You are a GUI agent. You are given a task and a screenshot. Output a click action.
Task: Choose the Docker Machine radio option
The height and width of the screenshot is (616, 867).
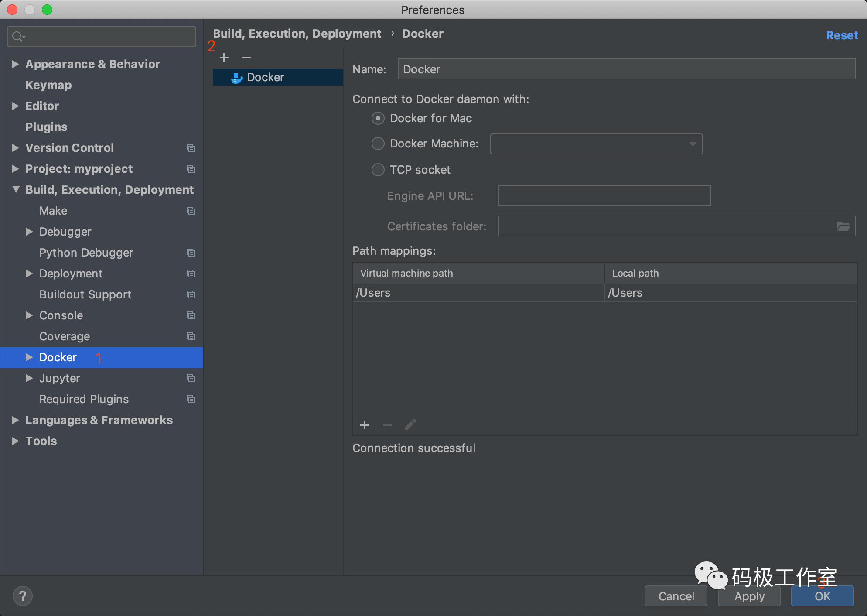378,144
